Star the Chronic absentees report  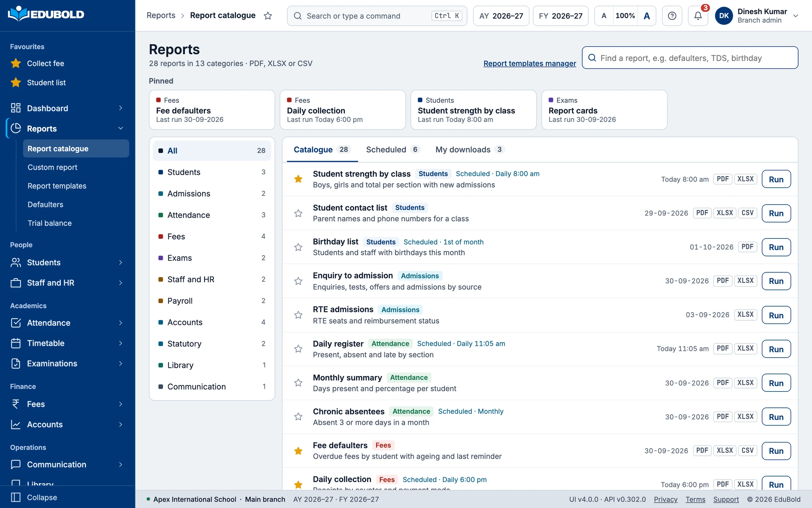tap(298, 417)
